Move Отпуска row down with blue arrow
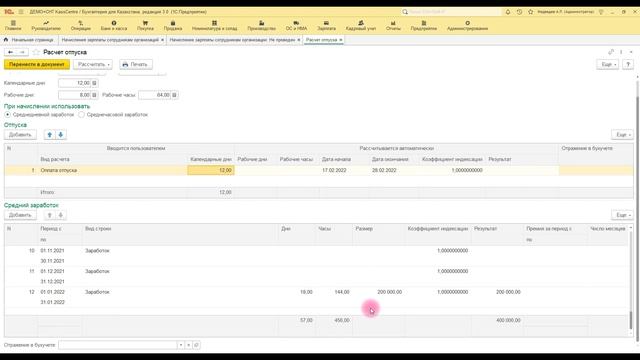 pyautogui.click(x=61, y=135)
